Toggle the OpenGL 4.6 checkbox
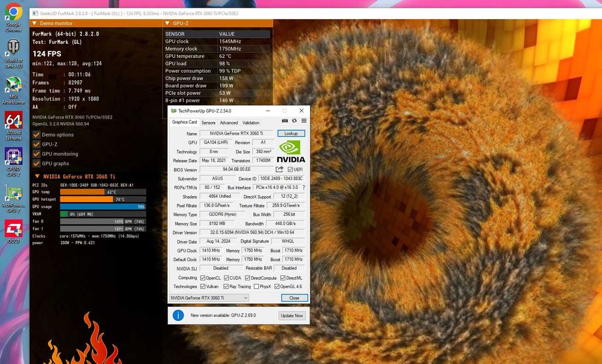 tap(276, 286)
